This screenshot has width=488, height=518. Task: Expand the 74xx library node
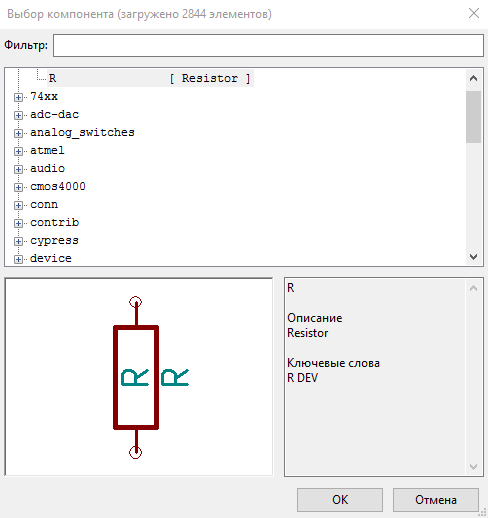tap(18, 97)
